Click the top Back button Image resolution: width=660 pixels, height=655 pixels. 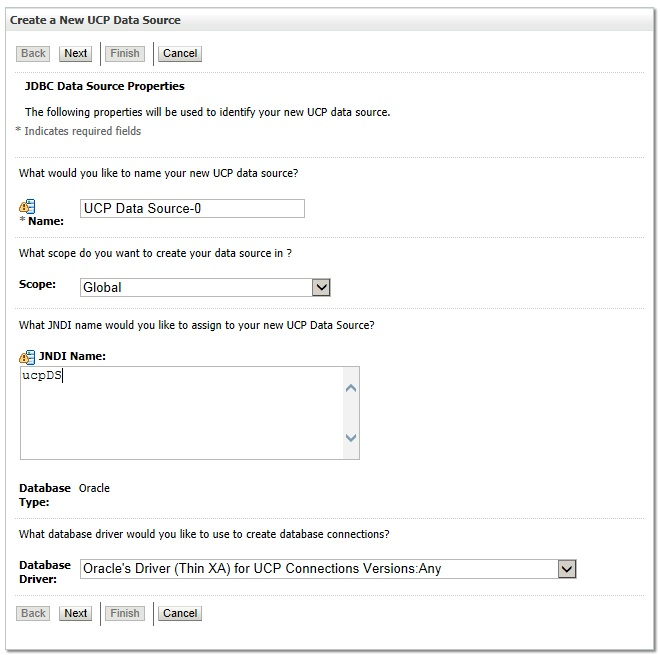[x=34, y=53]
